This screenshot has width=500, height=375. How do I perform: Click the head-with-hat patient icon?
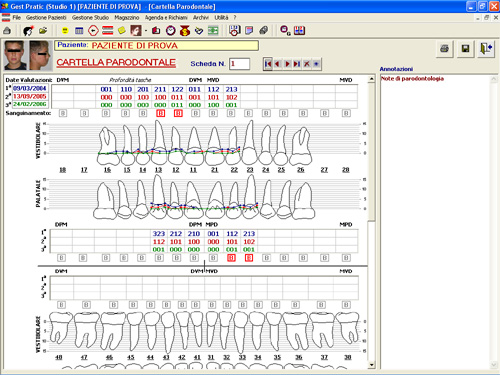[x=28, y=31]
